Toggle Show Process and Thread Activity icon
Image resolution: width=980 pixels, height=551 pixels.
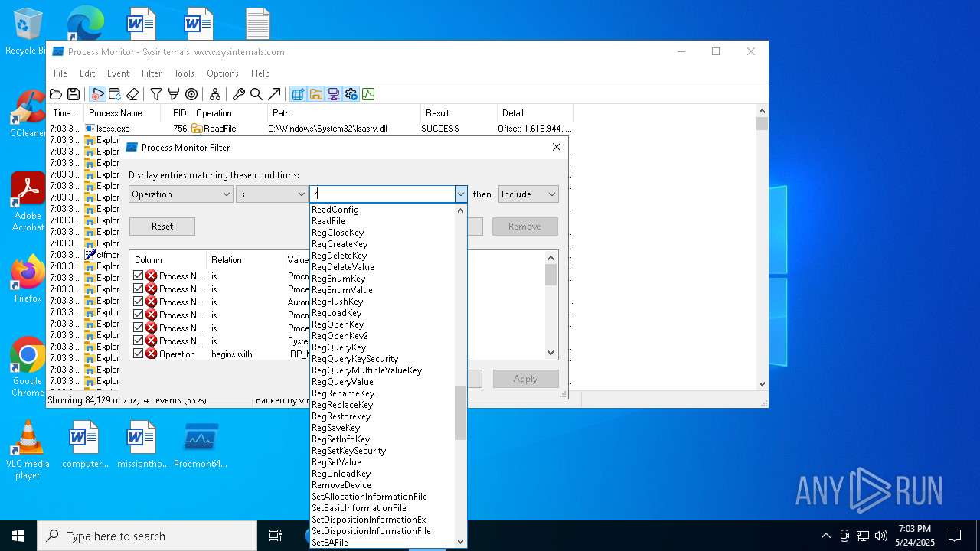pos(351,94)
